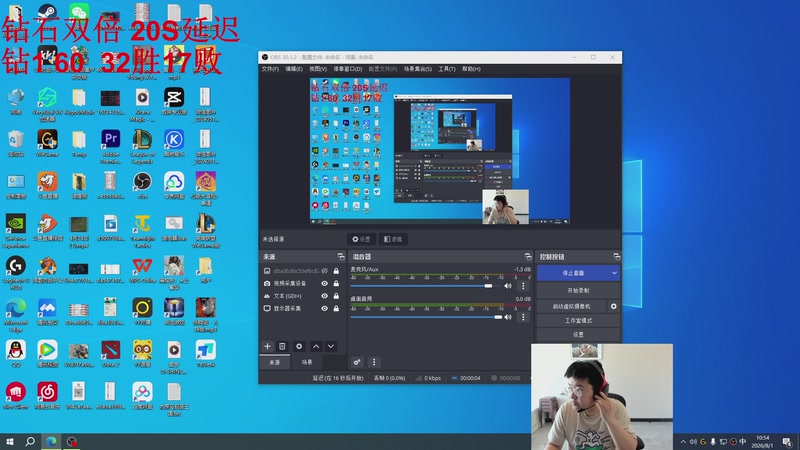The width and height of the screenshot is (800, 450).
Task: Toggle visibility of the 显示器采集 source
Action: pos(324,308)
